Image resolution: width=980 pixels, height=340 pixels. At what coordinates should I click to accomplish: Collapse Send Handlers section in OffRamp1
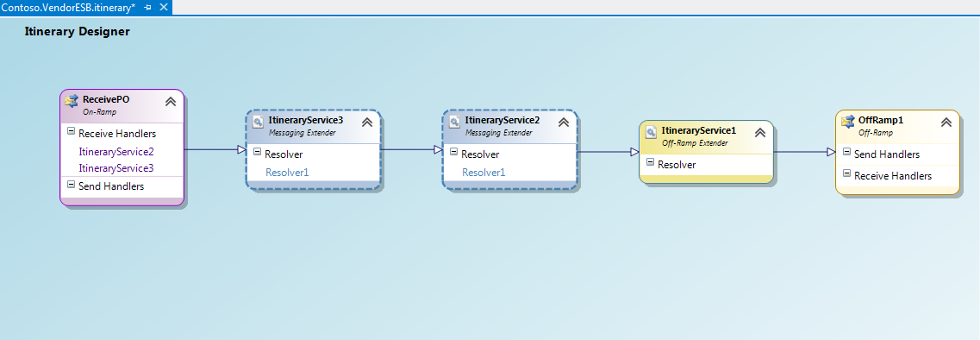(846, 152)
